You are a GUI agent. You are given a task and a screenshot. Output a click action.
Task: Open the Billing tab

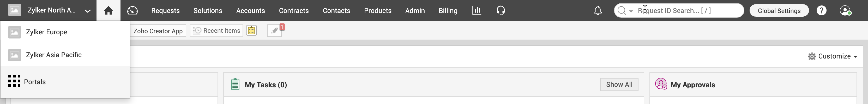pyautogui.click(x=448, y=11)
